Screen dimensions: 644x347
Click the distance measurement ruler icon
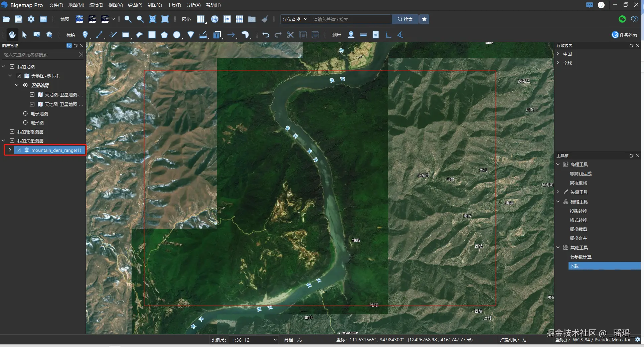point(363,35)
